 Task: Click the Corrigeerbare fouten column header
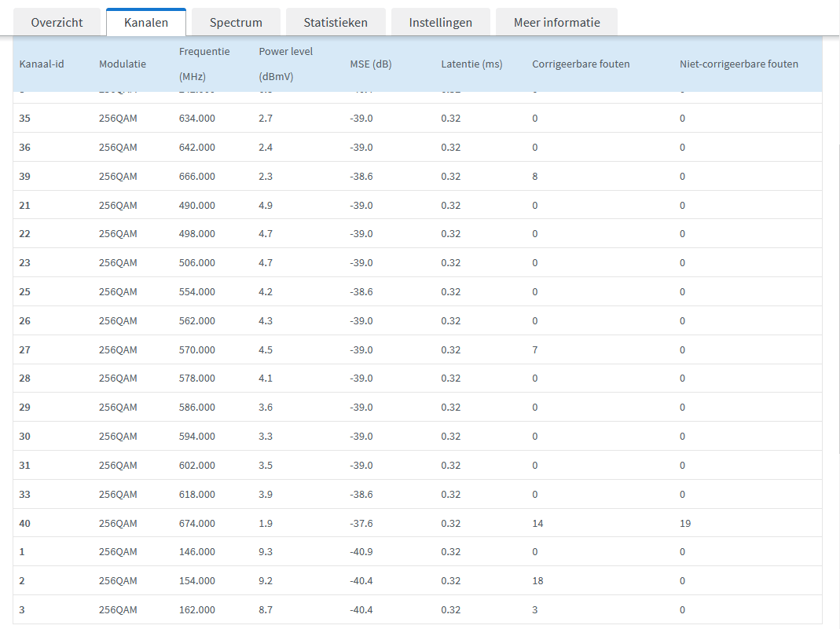tap(581, 64)
